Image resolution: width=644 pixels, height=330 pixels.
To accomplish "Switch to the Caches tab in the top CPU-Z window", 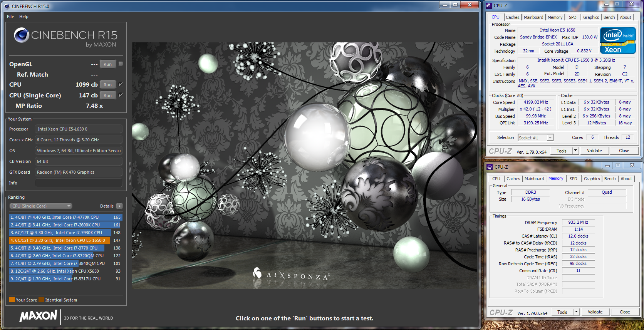I will click(512, 17).
